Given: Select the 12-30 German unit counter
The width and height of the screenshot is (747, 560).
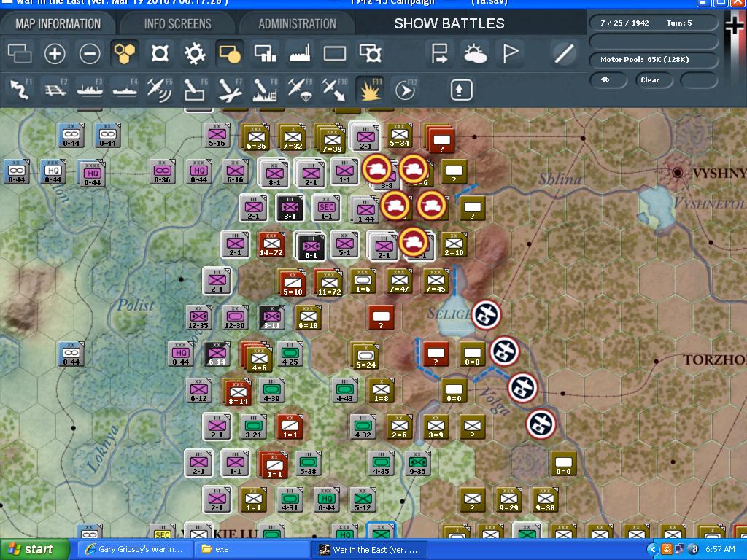Looking at the screenshot, I should click(235, 318).
